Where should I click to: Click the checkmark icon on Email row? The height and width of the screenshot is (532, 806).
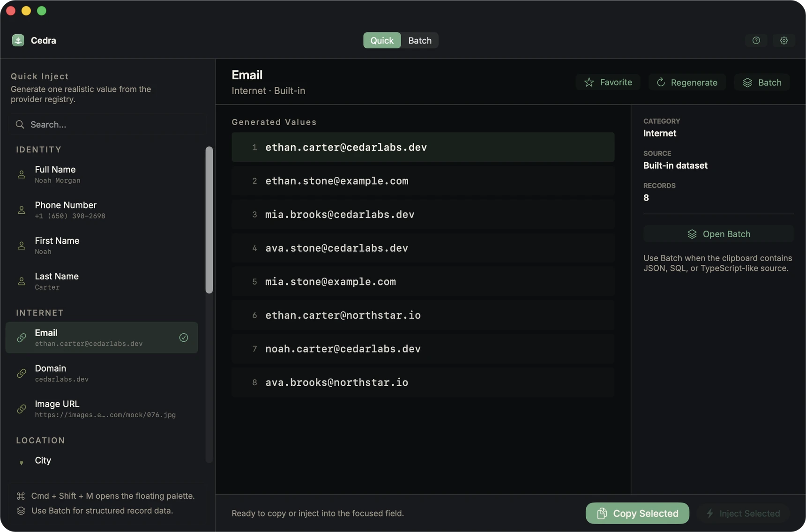[x=184, y=337]
